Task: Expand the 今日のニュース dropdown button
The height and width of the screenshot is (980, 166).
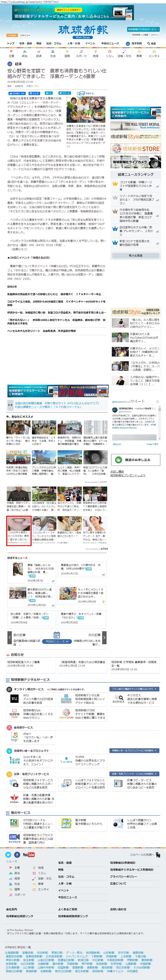Action: tap(57, 641)
